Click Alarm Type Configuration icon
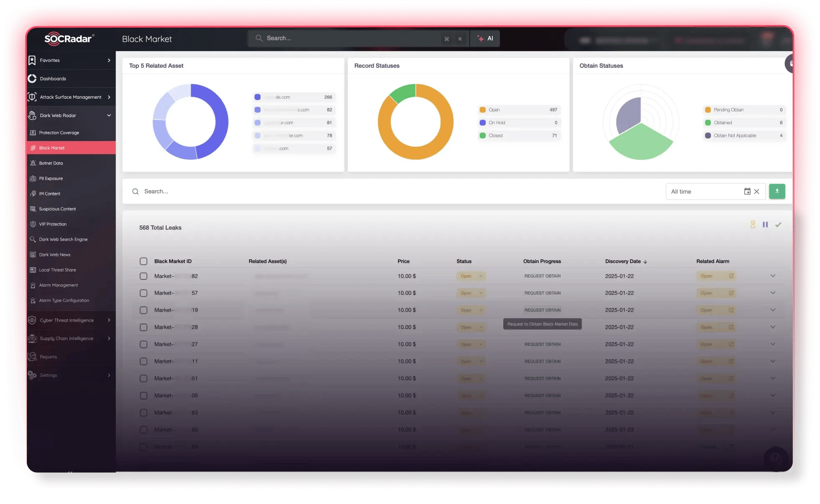This screenshot has width=820, height=504. [x=33, y=300]
